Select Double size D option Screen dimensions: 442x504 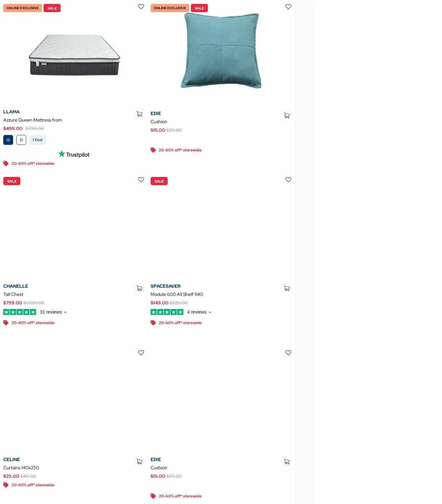[21, 140]
